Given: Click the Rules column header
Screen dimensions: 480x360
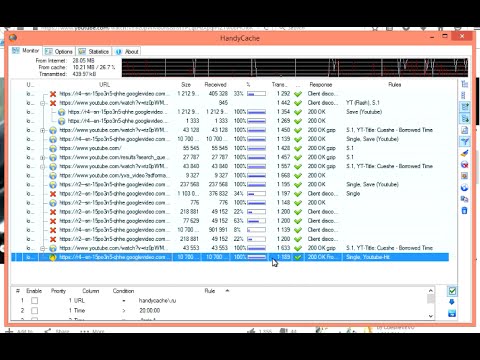Looking at the screenshot, I should click(395, 85).
